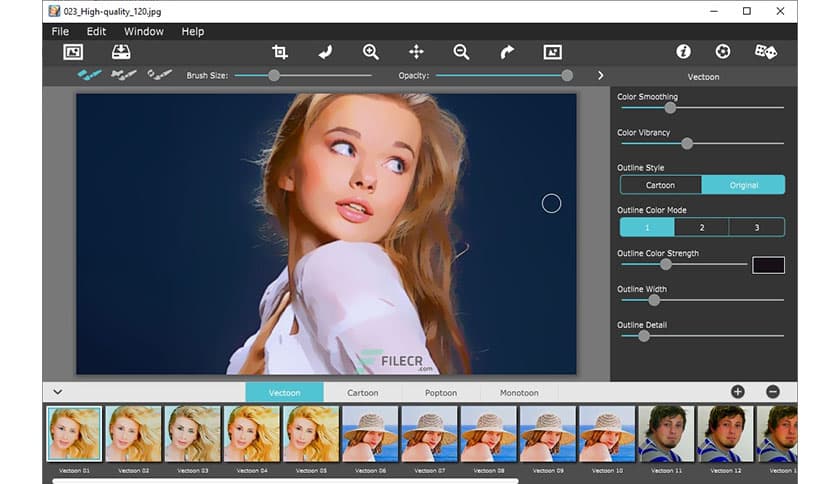Screen dimensions: 836x484
Task: Click the zoom in magnifier
Action: pos(371,52)
